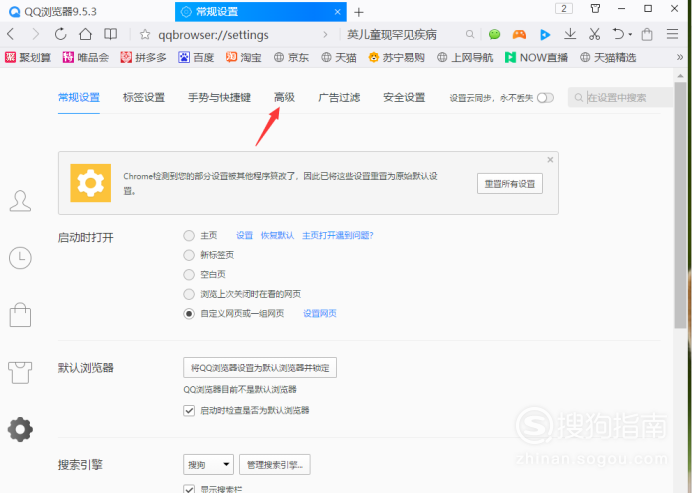This screenshot has width=692, height=493.
Task: Open the blue video play icon
Action: [545, 34]
